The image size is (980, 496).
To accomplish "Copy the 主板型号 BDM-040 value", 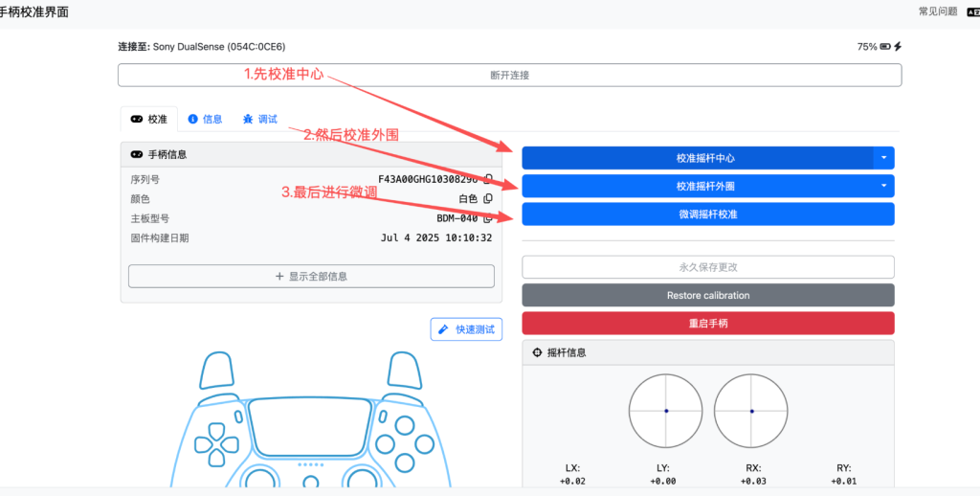I will (x=489, y=218).
